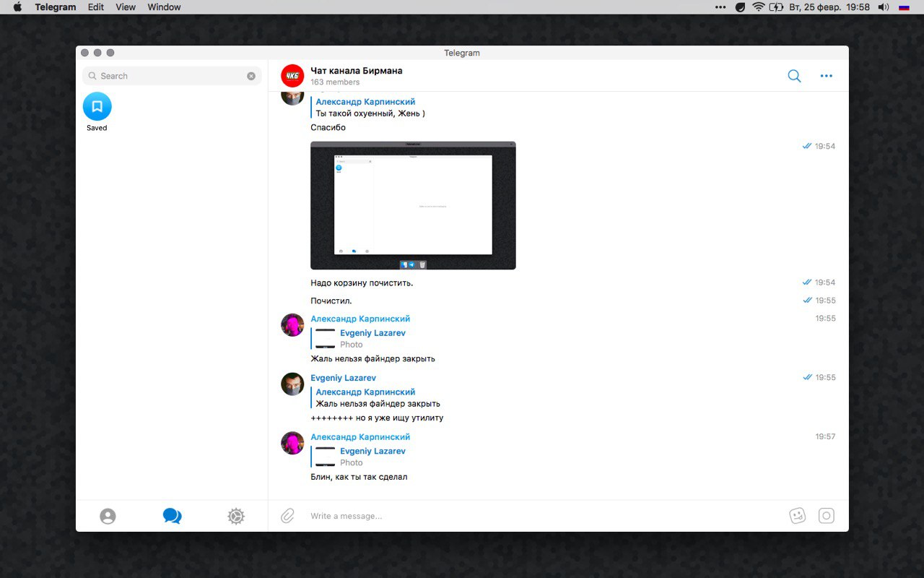The width and height of the screenshot is (924, 578).
Task: Open Александр Карпинский's avatar at 19:57 message
Action: coord(292,443)
